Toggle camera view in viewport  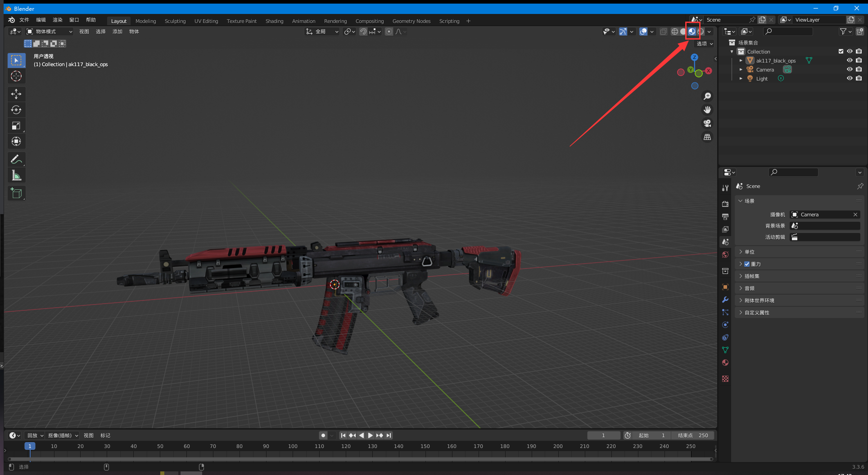[x=707, y=123]
